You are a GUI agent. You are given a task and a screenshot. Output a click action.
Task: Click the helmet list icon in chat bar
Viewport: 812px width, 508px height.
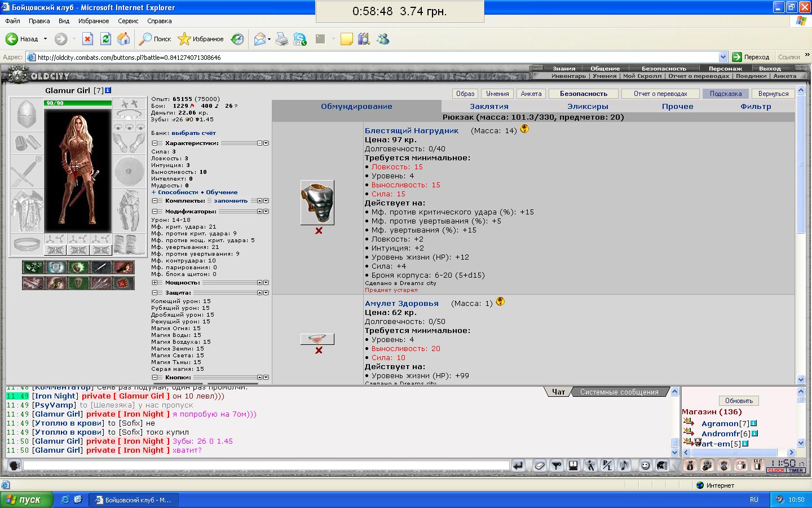pos(662,466)
